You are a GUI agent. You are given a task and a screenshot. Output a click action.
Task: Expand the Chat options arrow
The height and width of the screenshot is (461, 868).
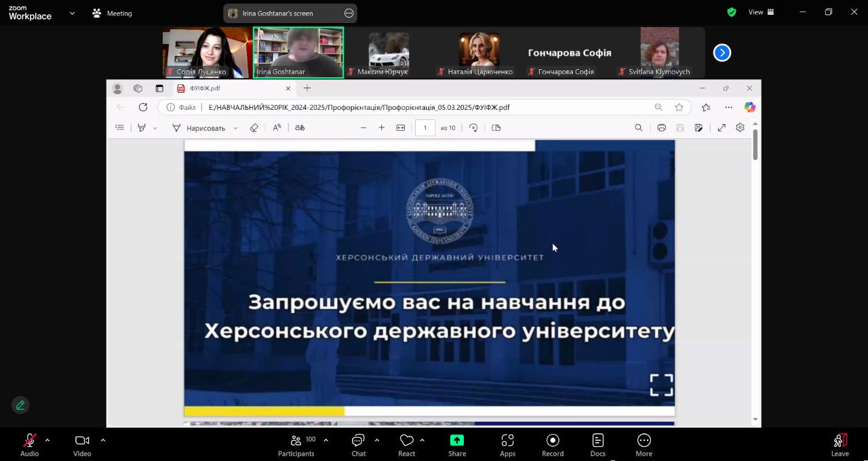pos(376,440)
